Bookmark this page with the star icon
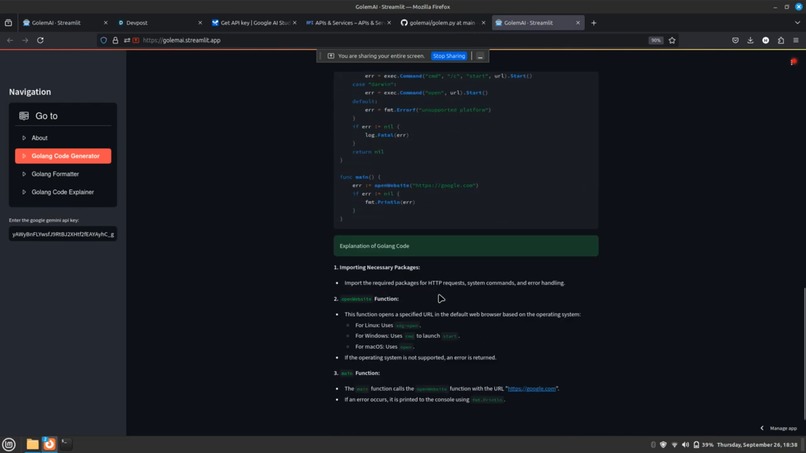 point(672,40)
